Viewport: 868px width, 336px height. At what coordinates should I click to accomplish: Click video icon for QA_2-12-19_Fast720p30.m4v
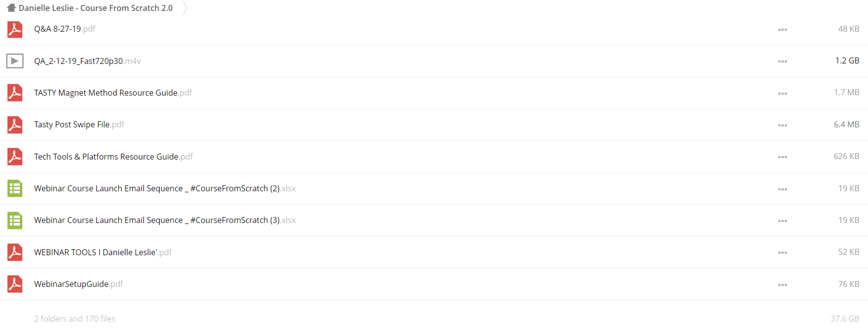coord(15,61)
